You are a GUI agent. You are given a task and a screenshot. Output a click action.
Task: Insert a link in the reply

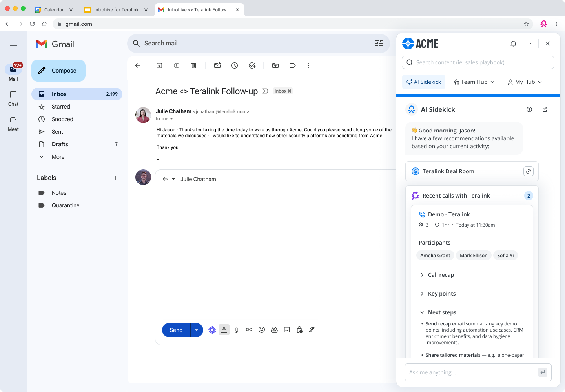(x=249, y=330)
